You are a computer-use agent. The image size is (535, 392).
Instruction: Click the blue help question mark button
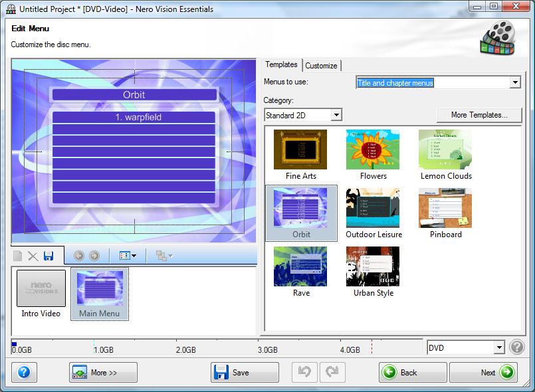click(x=24, y=372)
